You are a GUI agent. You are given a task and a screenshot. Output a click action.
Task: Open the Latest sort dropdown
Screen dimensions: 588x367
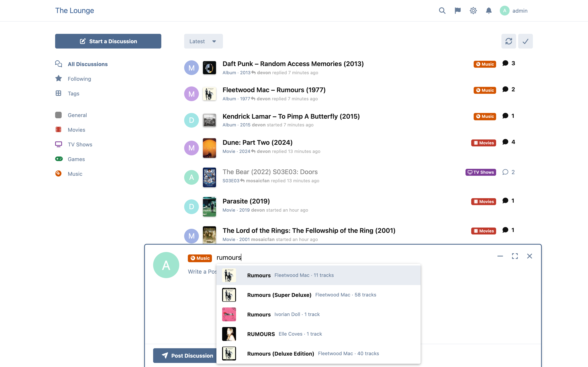pyautogui.click(x=203, y=41)
